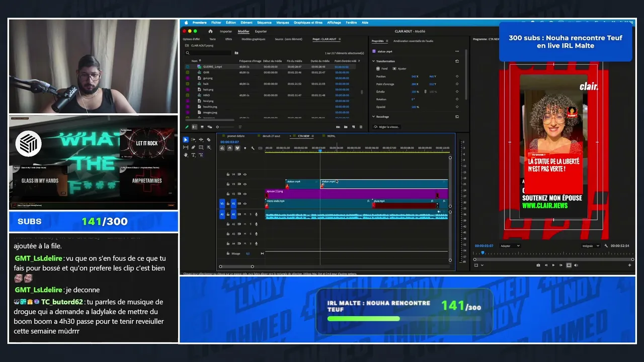
Task: Click the Home icon in Premiere
Action: [x=211, y=31]
